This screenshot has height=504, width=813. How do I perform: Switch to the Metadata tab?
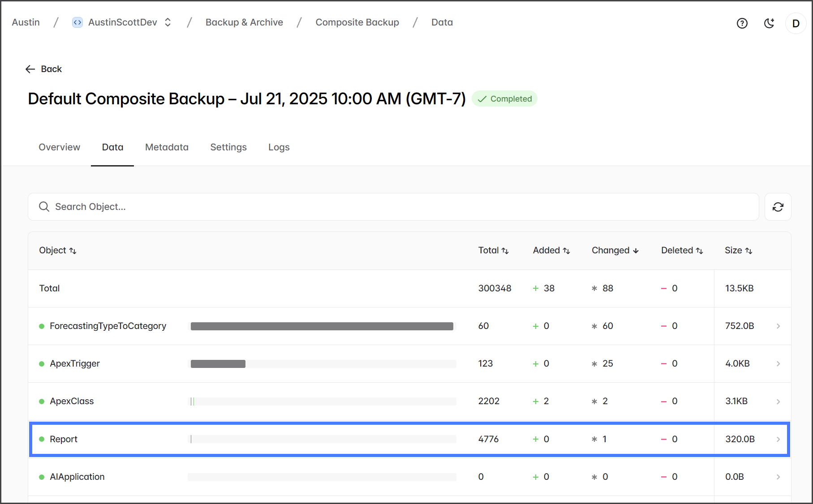coord(167,147)
